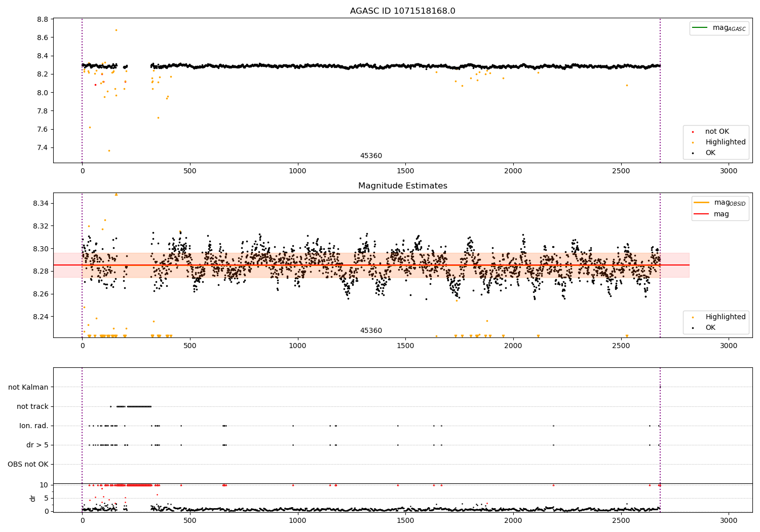This screenshot has width=760, height=532.
Task: Click the 'OBS not OK' row label
Action: coord(28,464)
